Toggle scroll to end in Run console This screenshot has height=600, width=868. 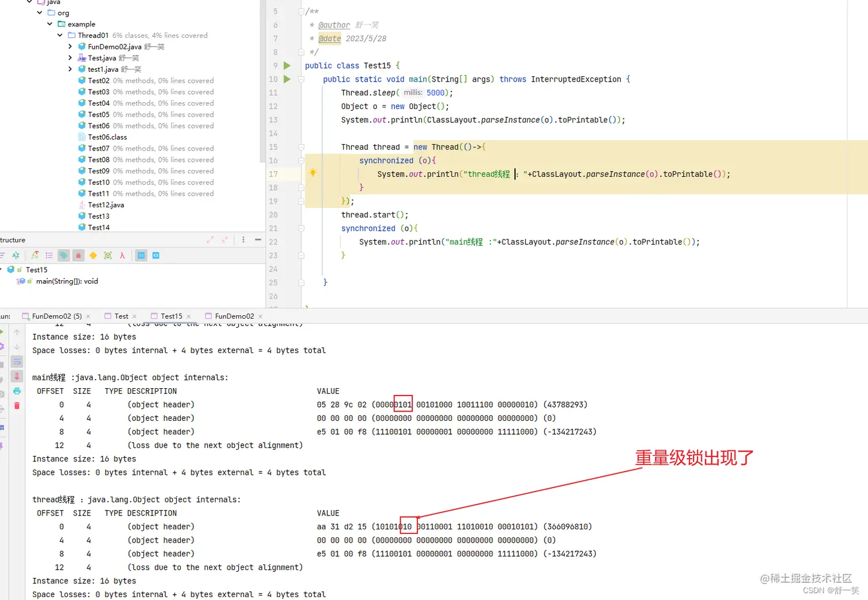pos(17,376)
